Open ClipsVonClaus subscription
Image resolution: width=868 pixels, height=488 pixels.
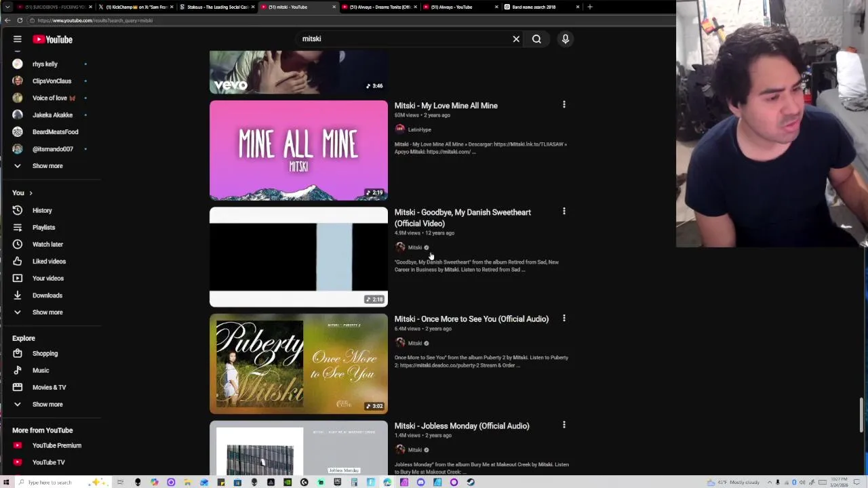coord(51,81)
